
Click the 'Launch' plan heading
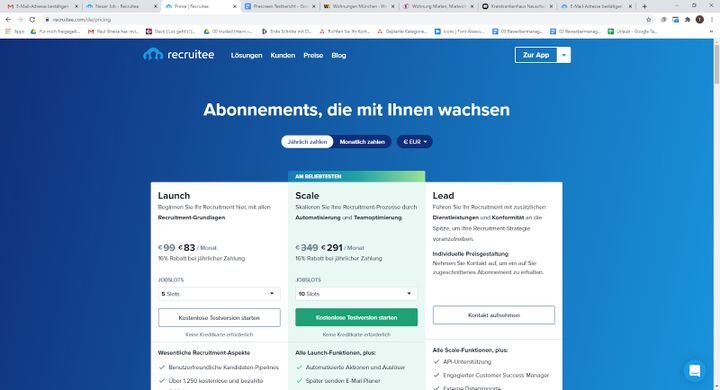[174, 196]
